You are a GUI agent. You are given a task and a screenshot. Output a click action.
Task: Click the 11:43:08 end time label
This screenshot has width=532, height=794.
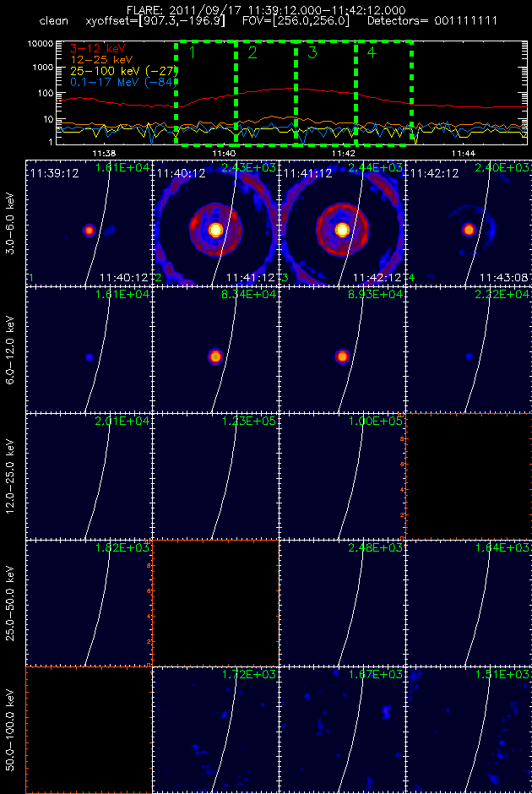[x=503, y=278]
